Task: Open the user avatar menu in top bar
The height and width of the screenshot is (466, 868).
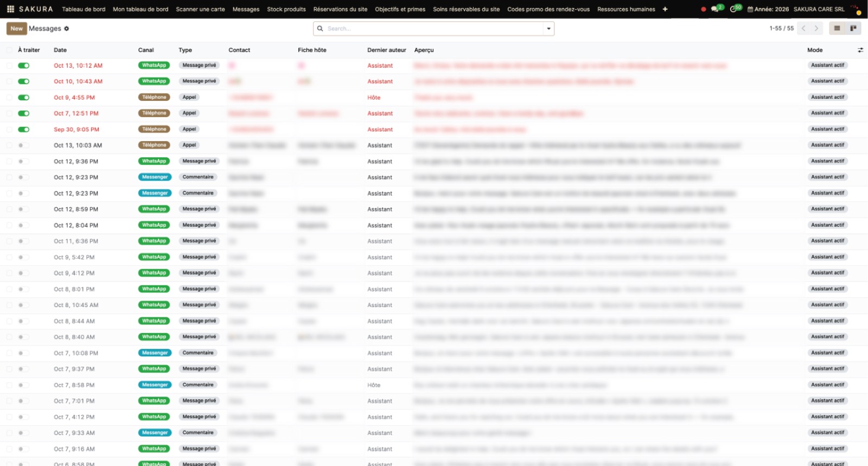Action: (x=856, y=9)
